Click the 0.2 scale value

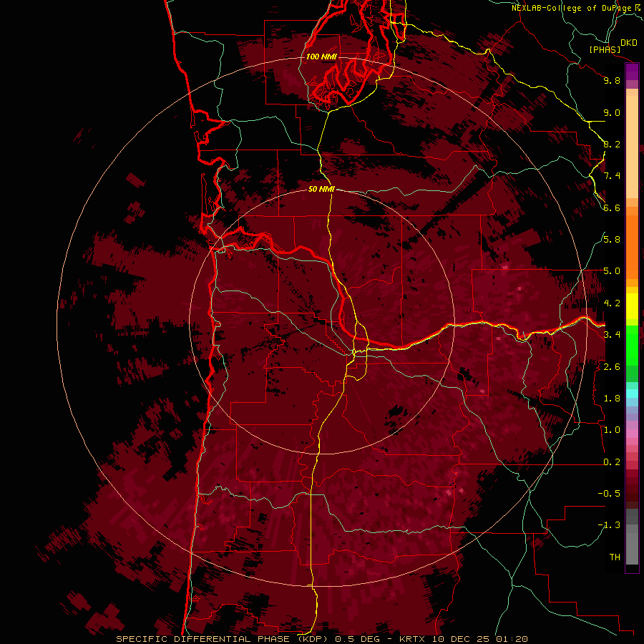pyautogui.click(x=612, y=462)
